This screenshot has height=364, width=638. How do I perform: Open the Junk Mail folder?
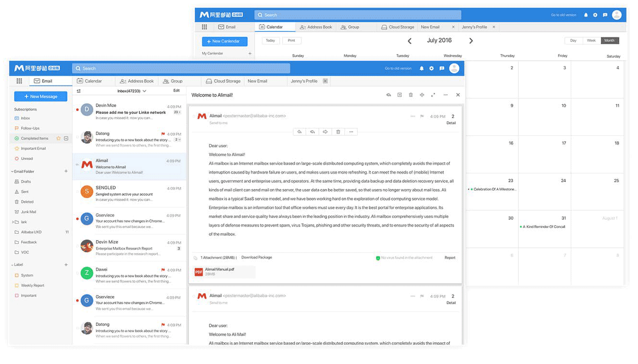pos(28,212)
